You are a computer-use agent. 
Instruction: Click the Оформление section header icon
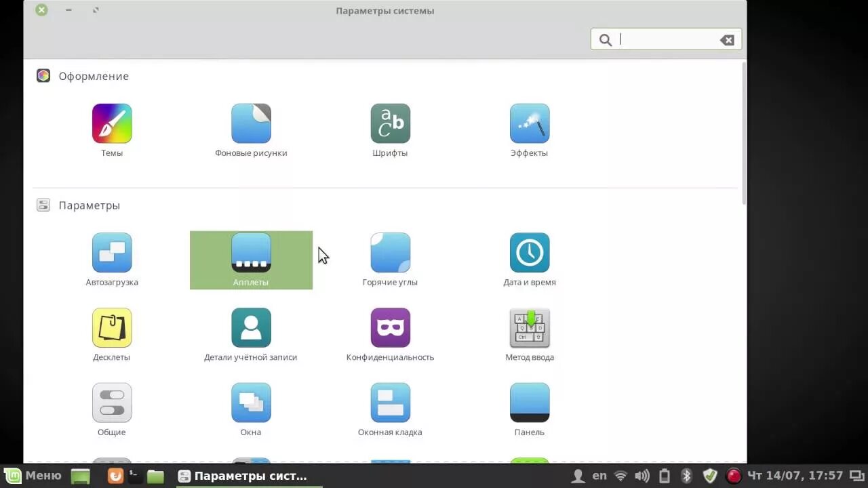43,76
